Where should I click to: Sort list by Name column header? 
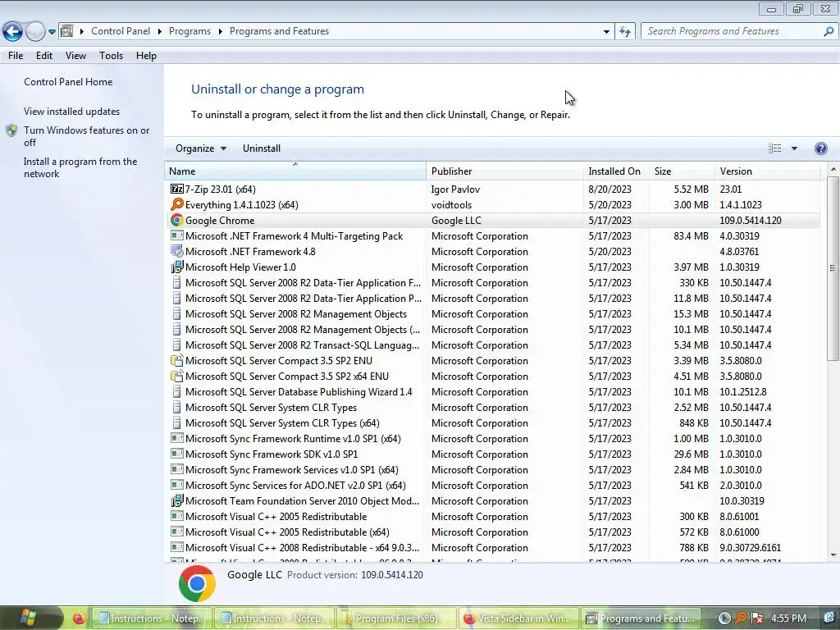(294, 171)
